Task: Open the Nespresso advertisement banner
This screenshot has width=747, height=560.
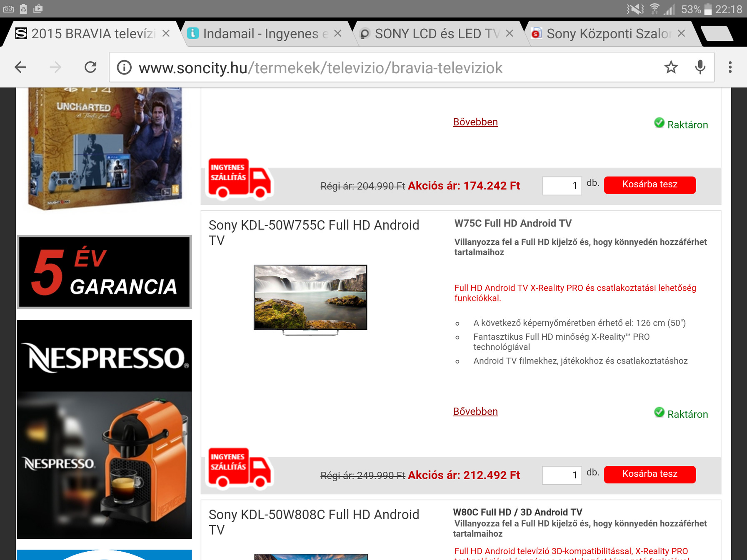Action: point(104,429)
